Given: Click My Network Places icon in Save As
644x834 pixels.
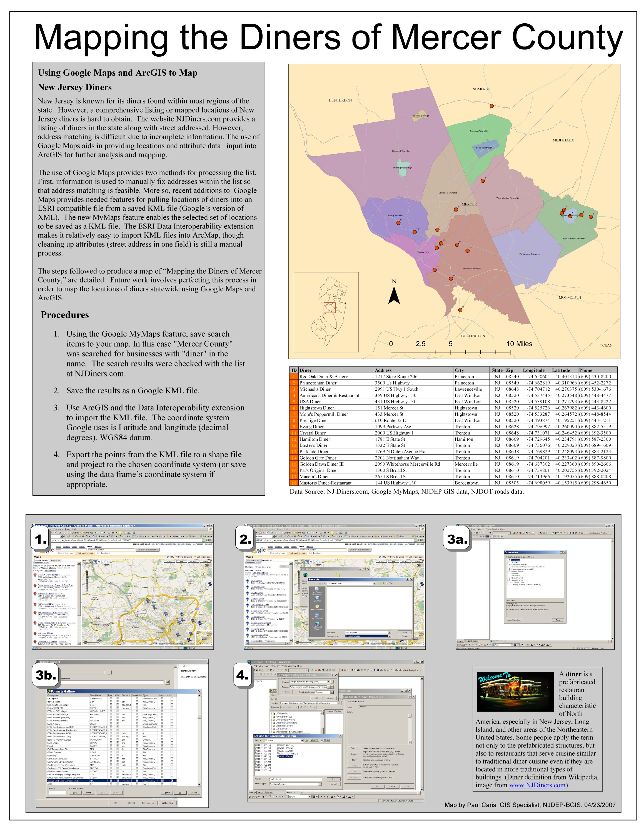Looking at the screenshot, I should (318, 626).
